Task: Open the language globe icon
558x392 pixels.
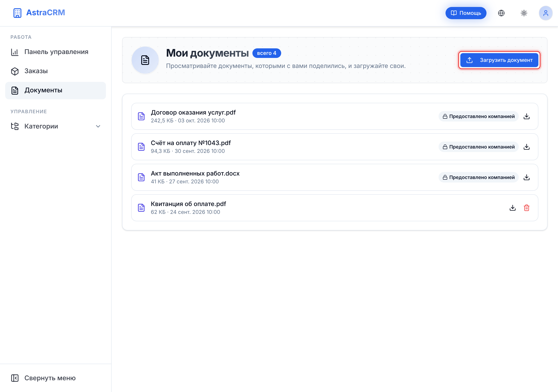Action: (x=501, y=13)
